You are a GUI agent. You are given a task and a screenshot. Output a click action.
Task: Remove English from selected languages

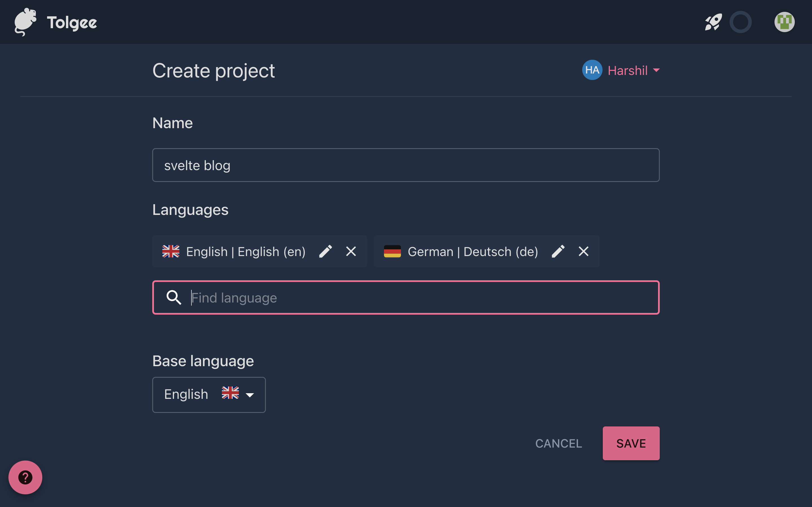tap(351, 252)
